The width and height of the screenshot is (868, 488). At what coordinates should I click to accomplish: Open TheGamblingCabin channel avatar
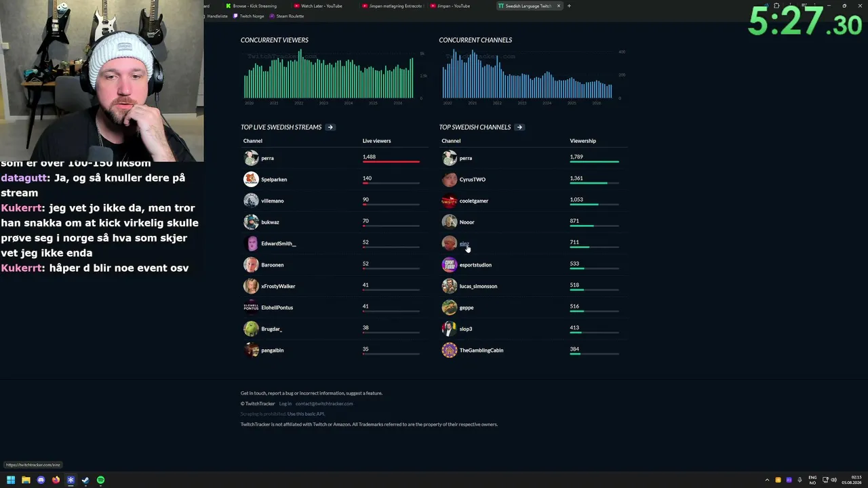(449, 350)
